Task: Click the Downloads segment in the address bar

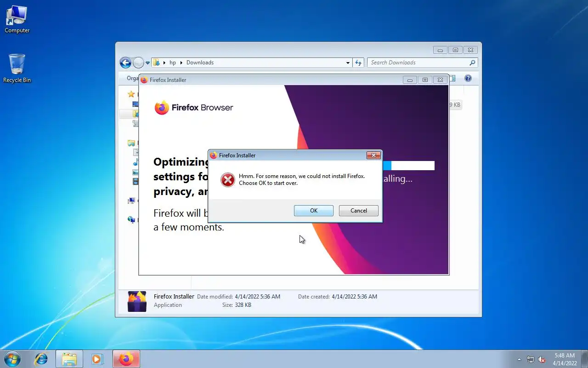Action: pos(200,63)
